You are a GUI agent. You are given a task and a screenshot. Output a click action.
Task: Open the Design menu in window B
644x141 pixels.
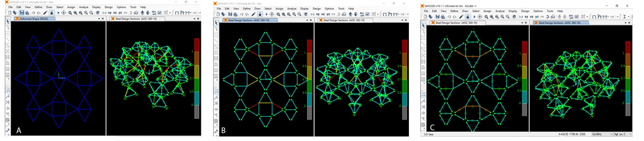tap(317, 9)
